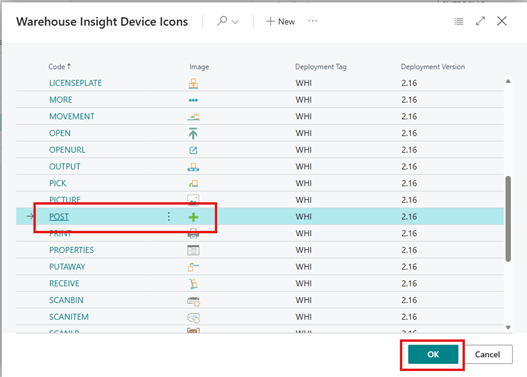This screenshot has width=527, height=377.
Task: Open the PUTAWAY code link
Action: click(x=67, y=267)
